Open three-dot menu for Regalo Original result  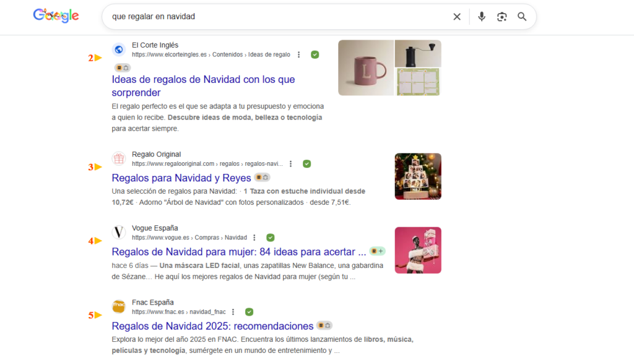tap(291, 164)
